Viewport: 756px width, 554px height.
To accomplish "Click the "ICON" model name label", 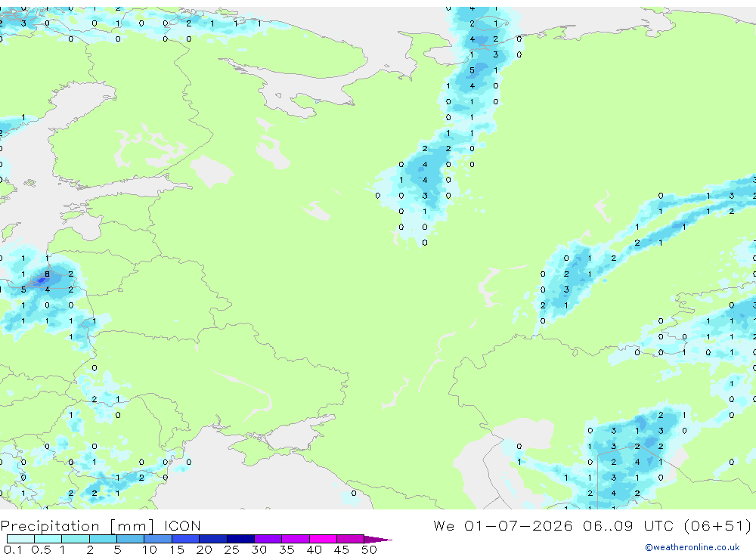I will (x=182, y=526).
